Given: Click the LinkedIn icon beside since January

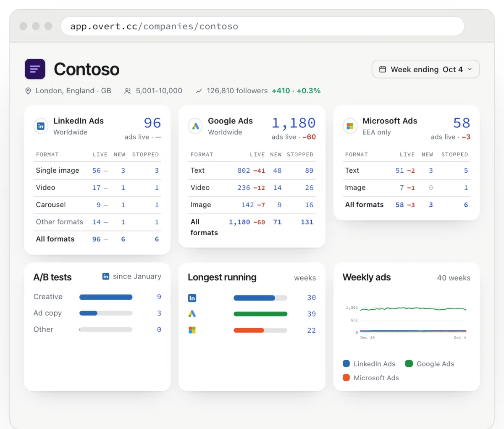Looking at the screenshot, I should point(106,276).
